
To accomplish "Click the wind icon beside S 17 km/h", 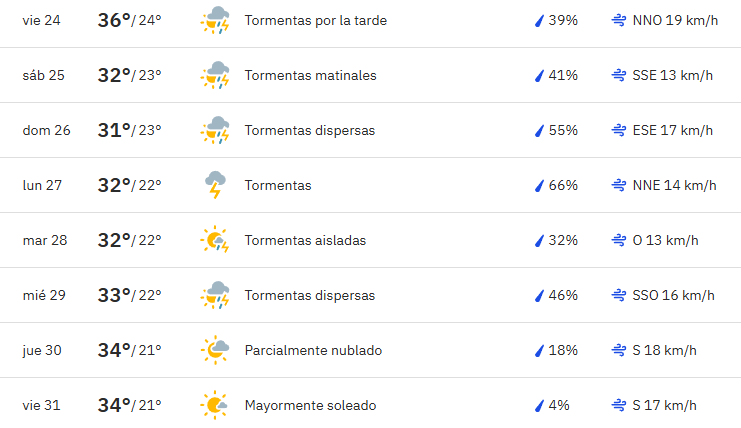I will coord(619,405).
